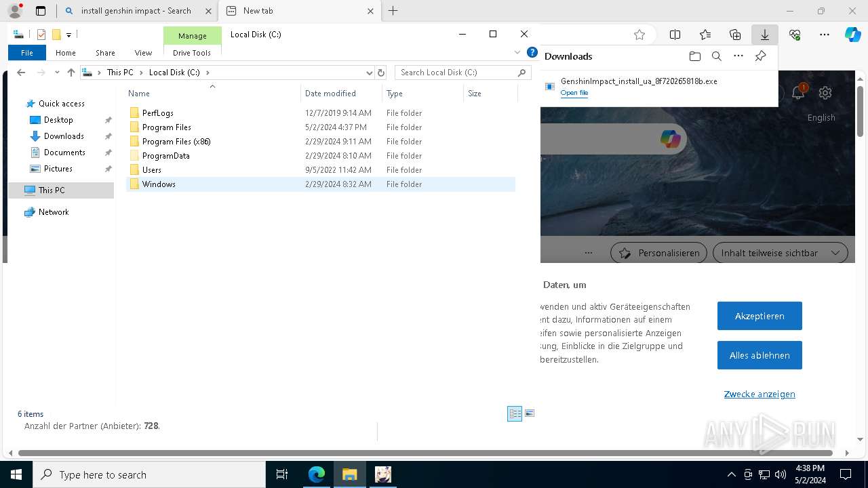Click Open file link for GenshinImpact installer
This screenshot has width=868, height=488.
pos(574,93)
